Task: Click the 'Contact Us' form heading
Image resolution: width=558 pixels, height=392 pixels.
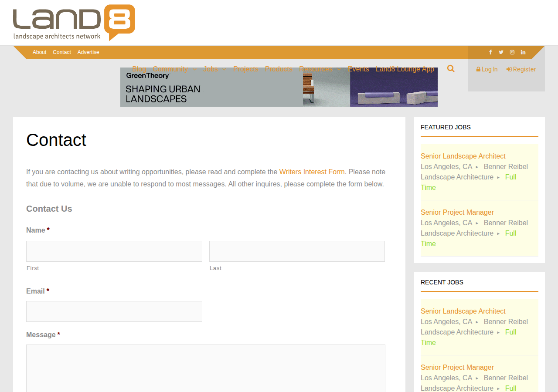Action: [49, 209]
